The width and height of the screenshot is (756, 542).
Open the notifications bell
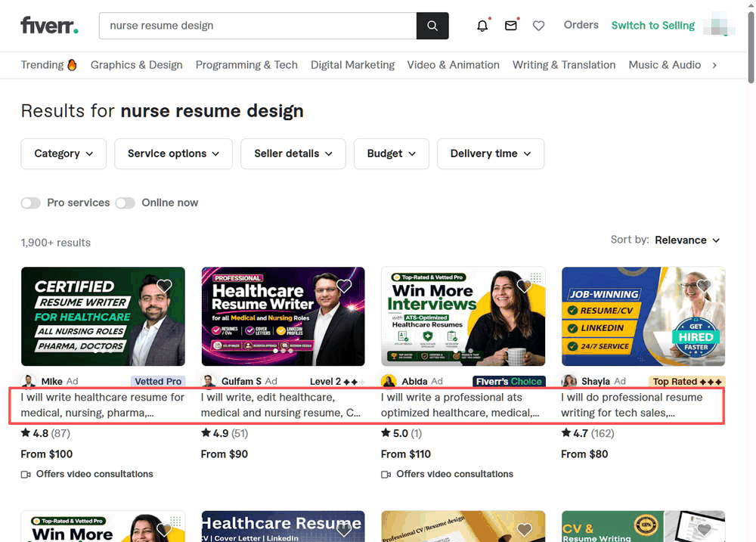click(x=482, y=26)
